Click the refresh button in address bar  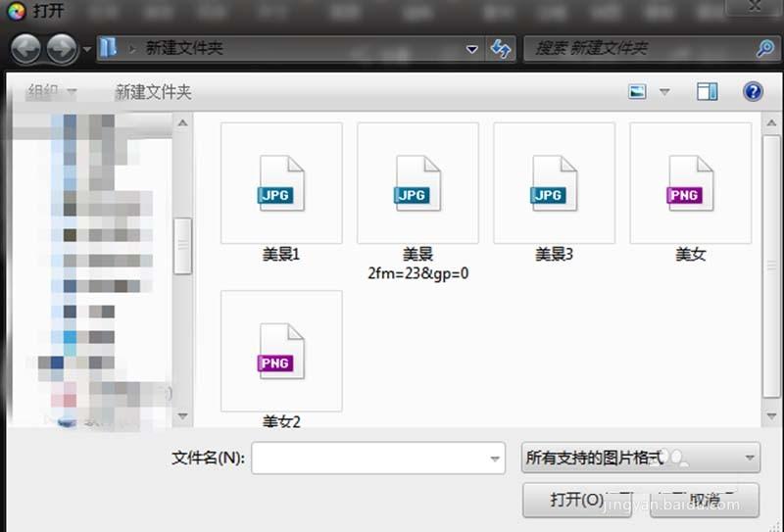(x=501, y=49)
